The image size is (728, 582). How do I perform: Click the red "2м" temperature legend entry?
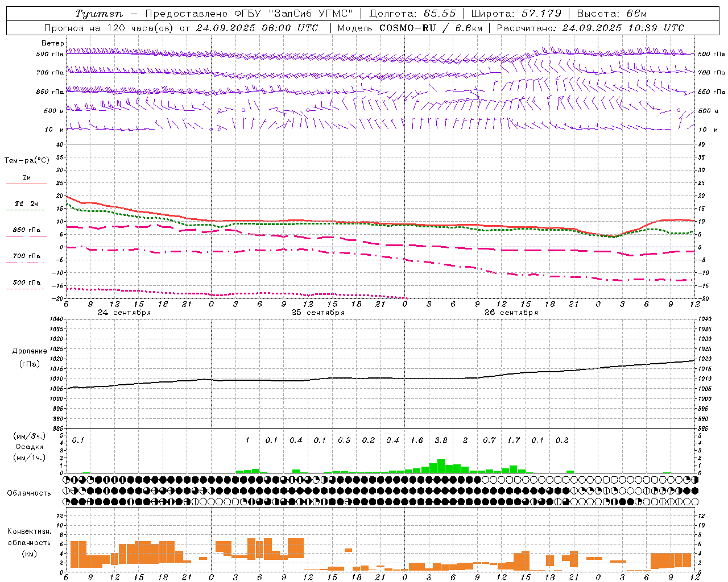(x=27, y=178)
